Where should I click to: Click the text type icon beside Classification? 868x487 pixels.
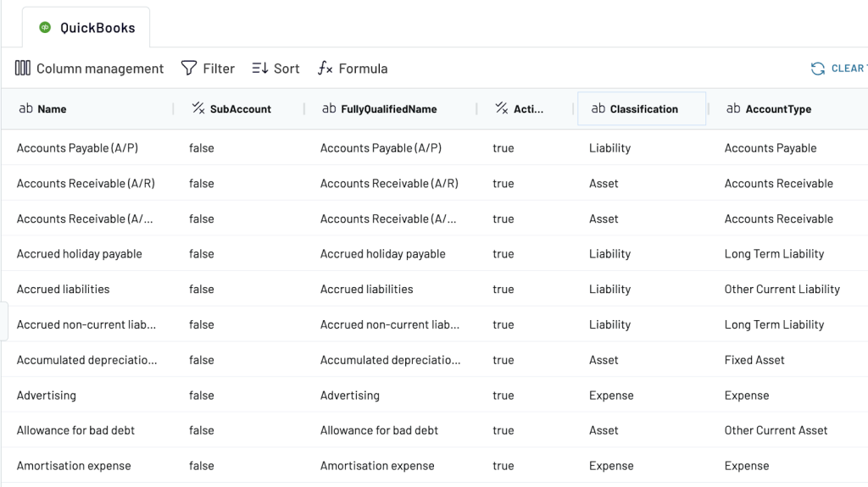pyautogui.click(x=598, y=108)
